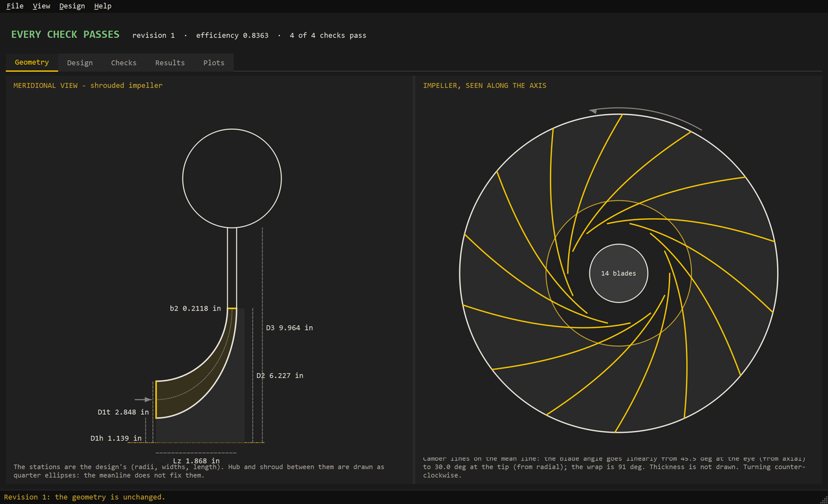
Task: Open the File menu
Action: [15, 6]
